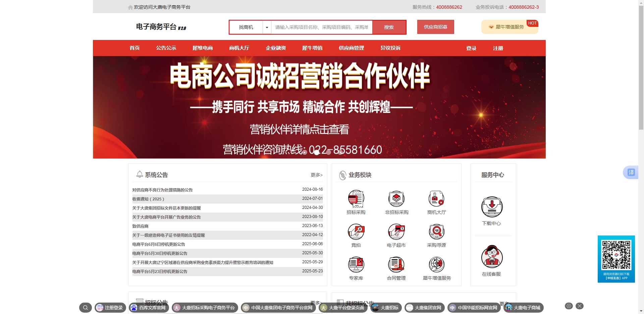The width and height of the screenshot is (644, 314).
Task: Open the 合同管理 icon
Action: [396, 265]
